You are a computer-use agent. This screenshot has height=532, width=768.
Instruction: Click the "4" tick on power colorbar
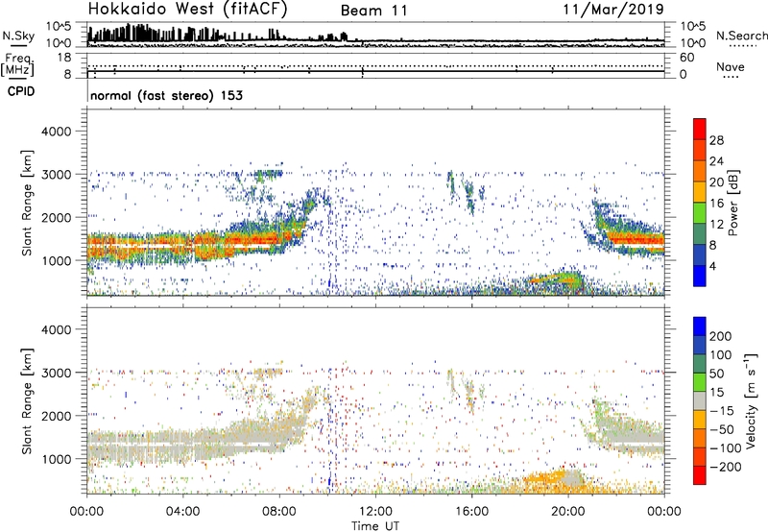(712, 266)
